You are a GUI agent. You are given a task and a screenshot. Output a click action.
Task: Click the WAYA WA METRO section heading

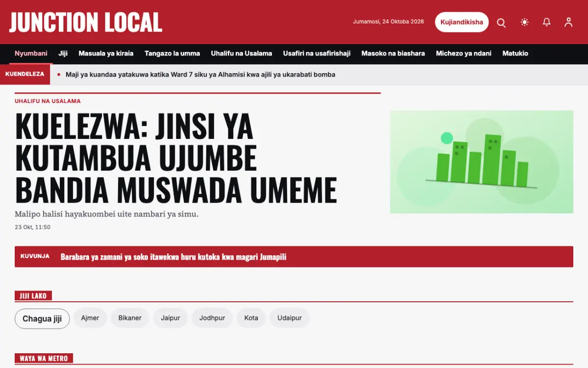tap(44, 358)
